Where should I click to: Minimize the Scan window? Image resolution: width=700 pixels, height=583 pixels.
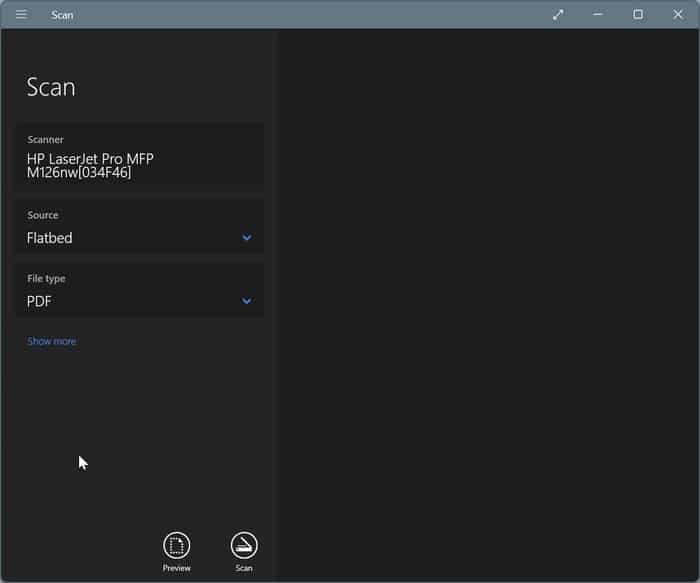point(598,15)
